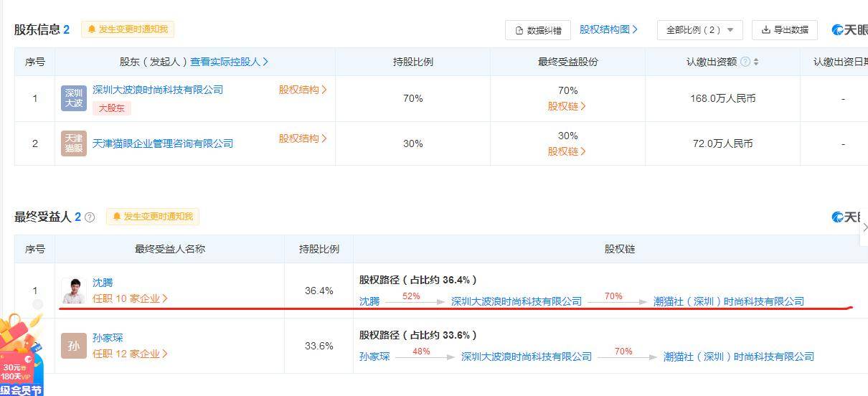Screen dimensions: 868x396
Task: Click the VIP membership promo banner
Action: pyautogui.click(x=22, y=357)
